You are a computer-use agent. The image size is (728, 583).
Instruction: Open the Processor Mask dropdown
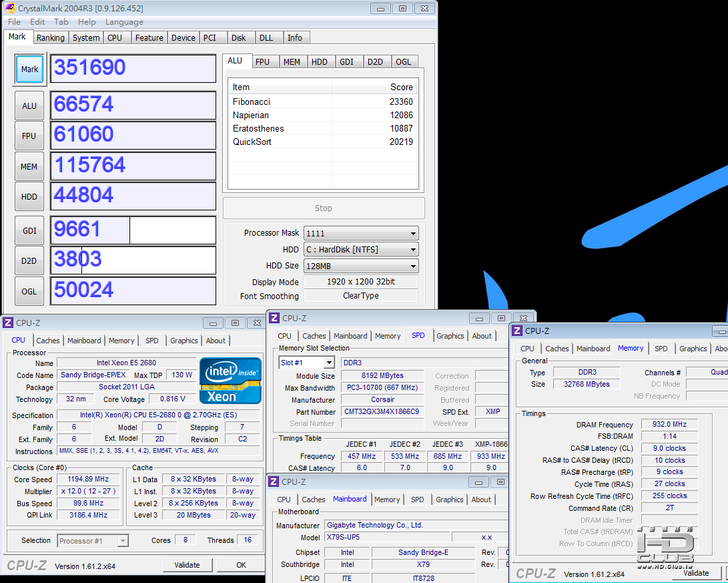(360, 233)
